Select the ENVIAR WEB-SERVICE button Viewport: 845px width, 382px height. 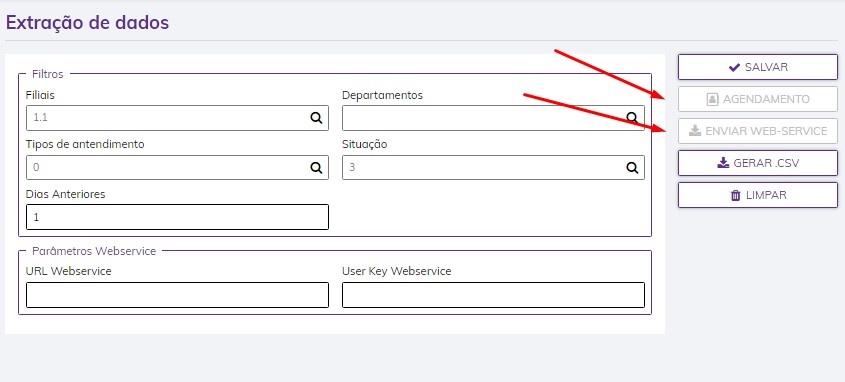[758, 131]
